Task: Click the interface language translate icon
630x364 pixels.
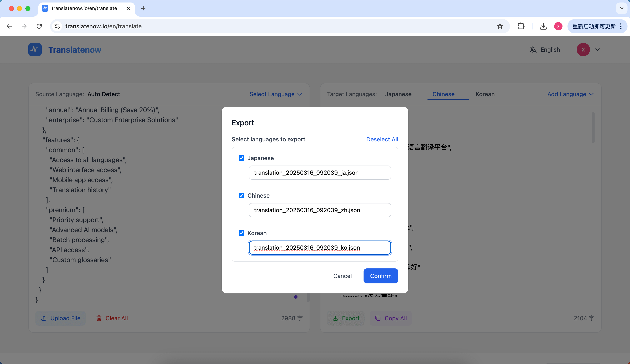Action: (533, 50)
